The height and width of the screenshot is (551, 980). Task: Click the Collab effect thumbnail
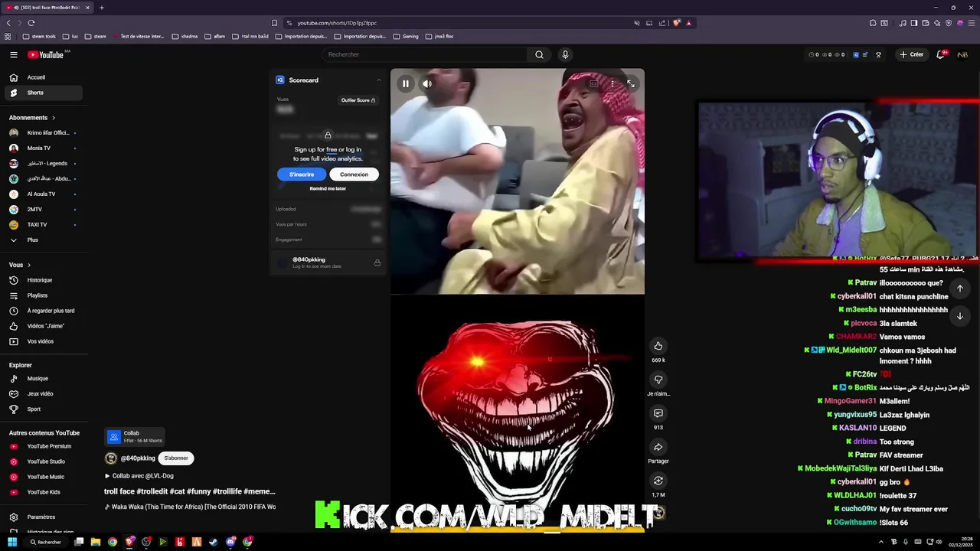(114, 436)
